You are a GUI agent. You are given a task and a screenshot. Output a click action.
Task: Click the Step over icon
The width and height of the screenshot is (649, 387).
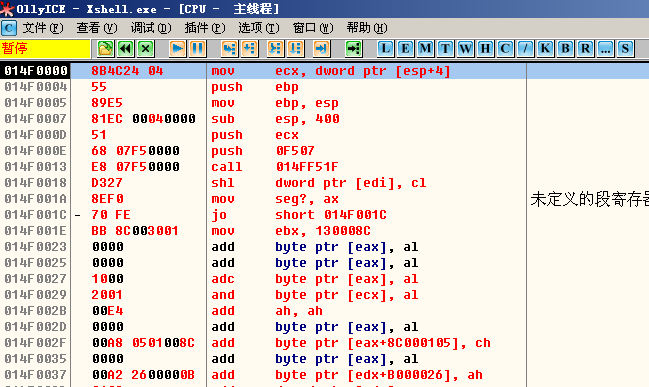point(250,49)
